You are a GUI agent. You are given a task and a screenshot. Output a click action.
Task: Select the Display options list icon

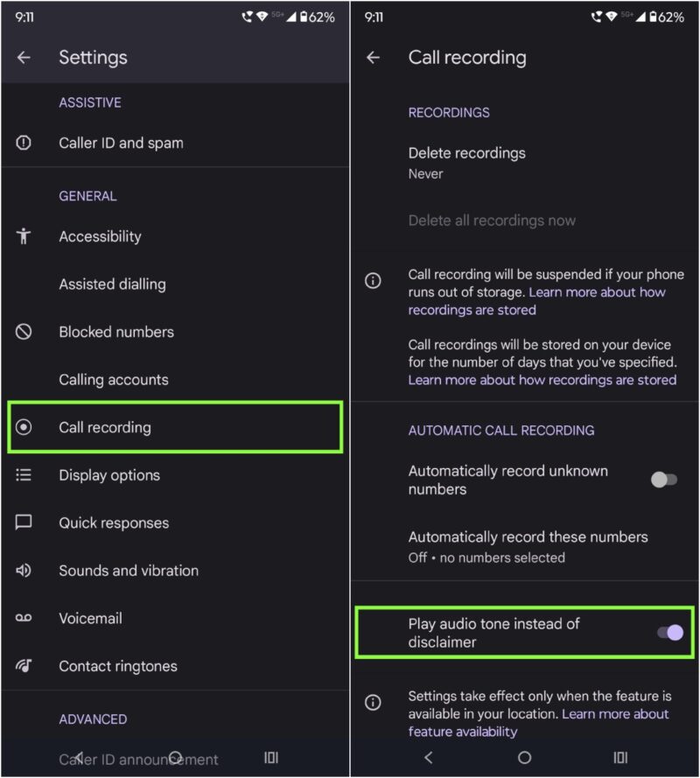pos(24,475)
